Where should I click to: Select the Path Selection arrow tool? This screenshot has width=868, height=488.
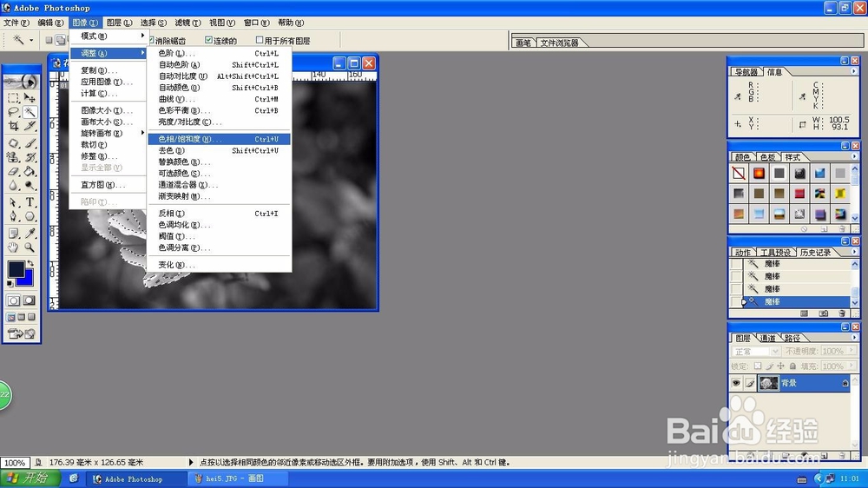pos(13,202)
